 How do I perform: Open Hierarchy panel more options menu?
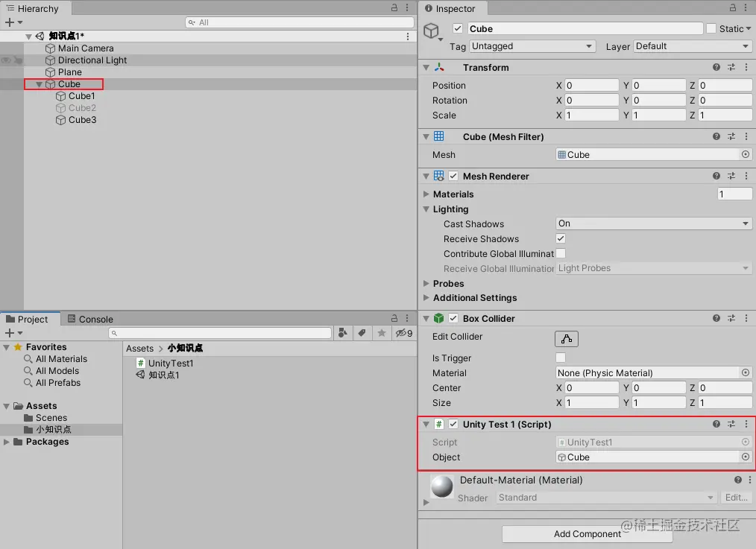pos(407,7)
